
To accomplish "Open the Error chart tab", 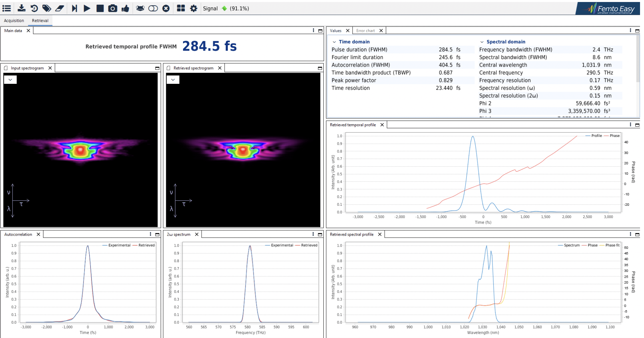I will (365, 30).
